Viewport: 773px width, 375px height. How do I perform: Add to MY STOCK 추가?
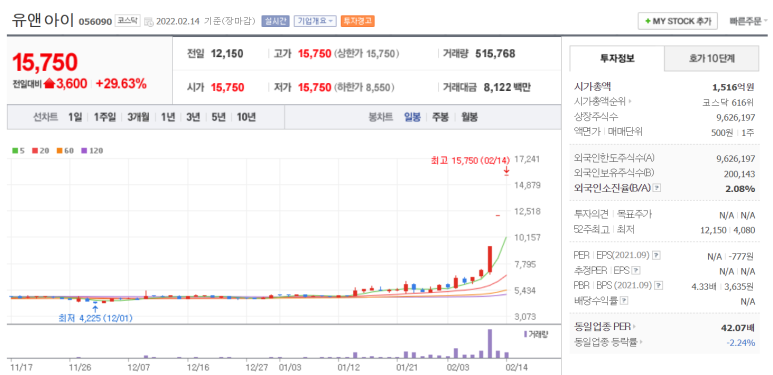(x=678, y=22)
